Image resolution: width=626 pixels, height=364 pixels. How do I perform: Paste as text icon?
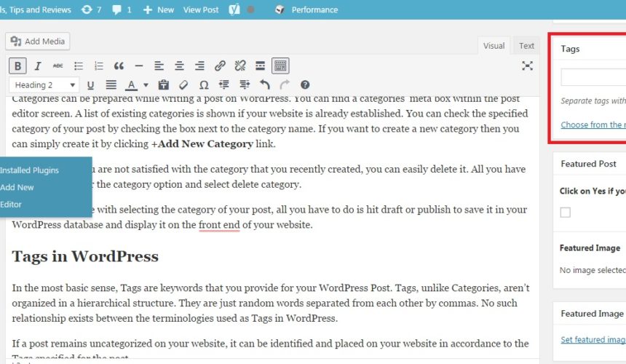[164, 85]
